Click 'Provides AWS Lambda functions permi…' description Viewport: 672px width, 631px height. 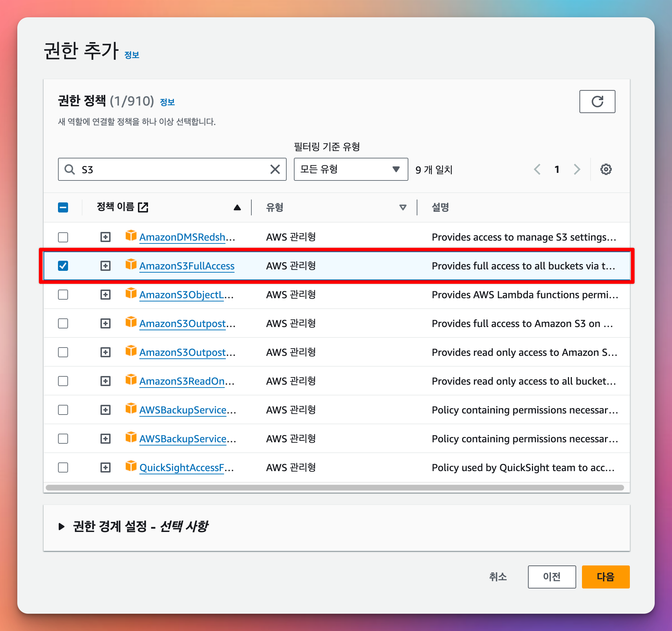pyautogui.click(x=525, y=295)
